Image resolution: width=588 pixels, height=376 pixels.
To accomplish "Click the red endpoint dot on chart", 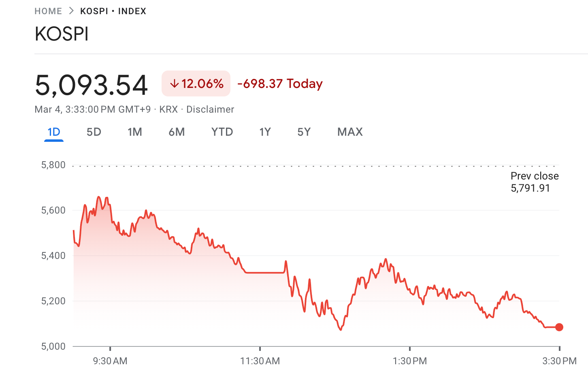I will (559, 327).
